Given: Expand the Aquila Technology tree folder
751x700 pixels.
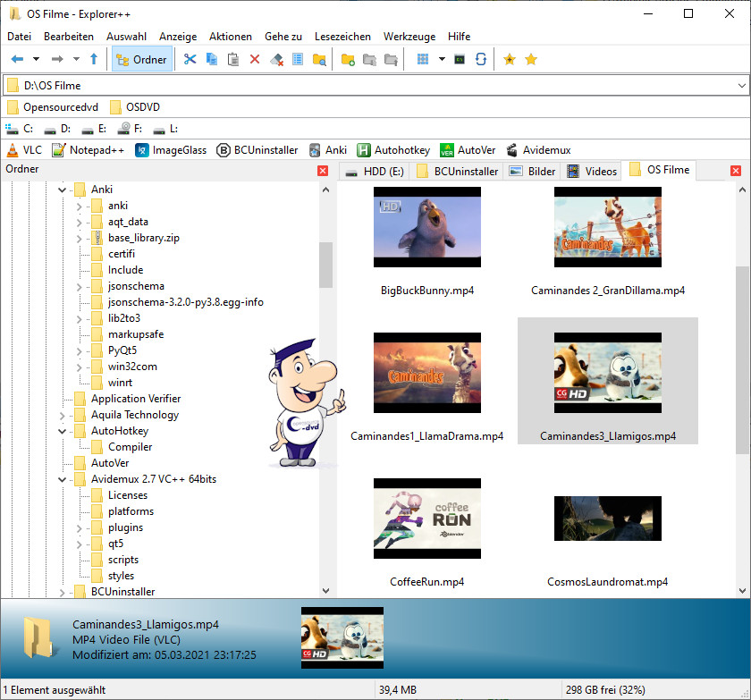Looking at the screenshot, I should point(63,415).
